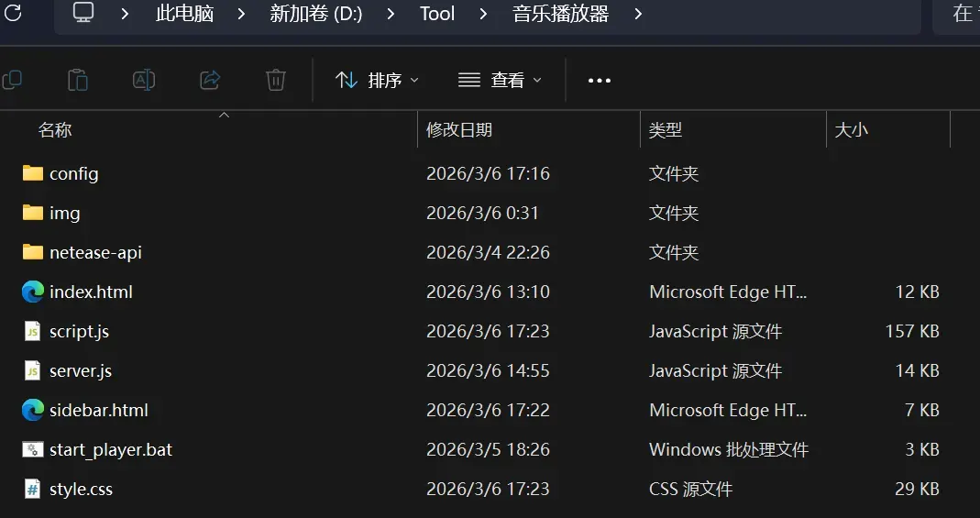Select the server.js file name
The image size is (980, 518).
(81, 370)
